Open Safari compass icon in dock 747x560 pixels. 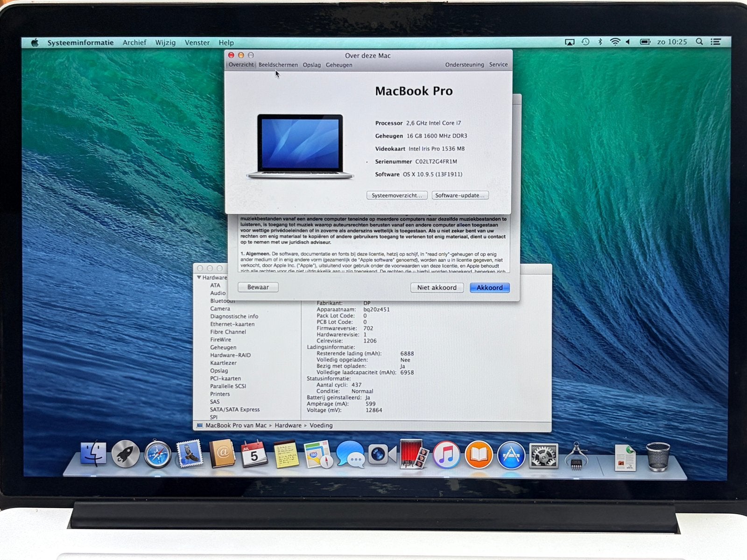pyautogui.click(x=157, y=454)
